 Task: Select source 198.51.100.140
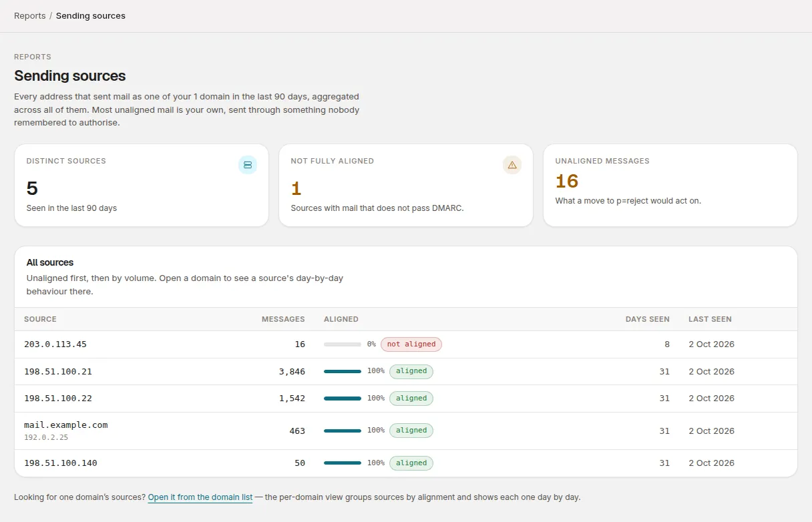point(61,463)
